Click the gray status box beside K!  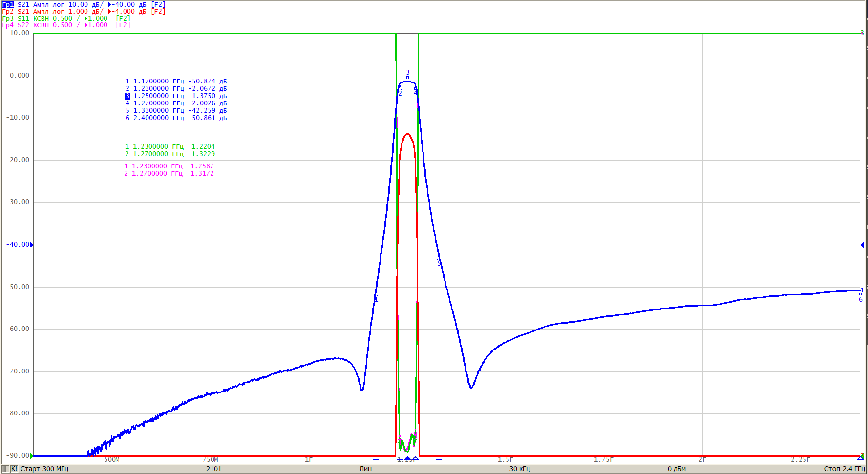(5, 469)
